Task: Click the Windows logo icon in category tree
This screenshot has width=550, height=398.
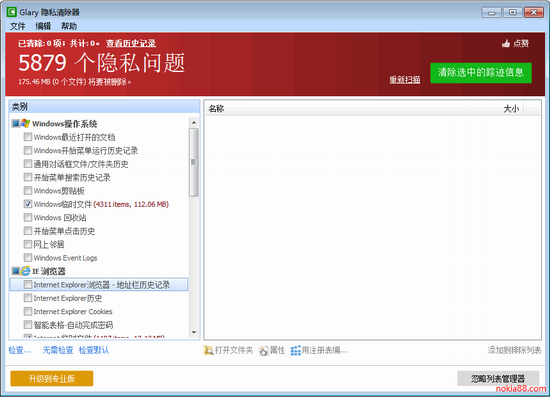Action: coord(25,123)
